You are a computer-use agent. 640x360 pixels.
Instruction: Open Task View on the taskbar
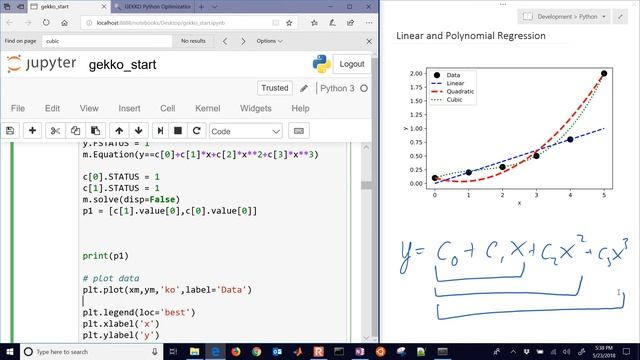(x=173, y=352)
